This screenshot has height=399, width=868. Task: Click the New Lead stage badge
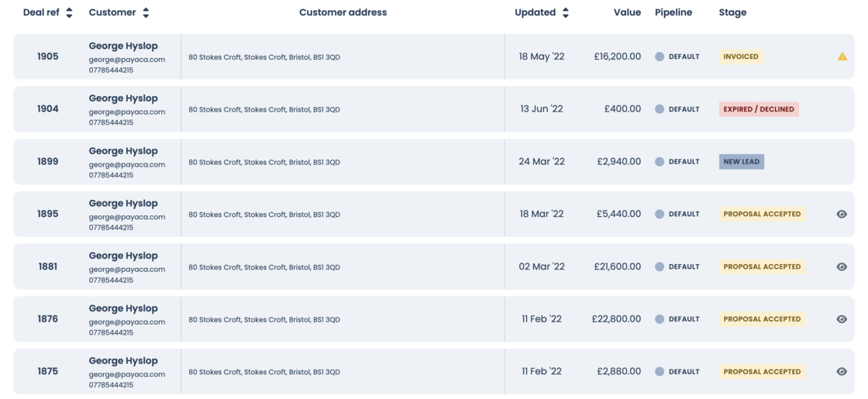[x=741, y=162]
